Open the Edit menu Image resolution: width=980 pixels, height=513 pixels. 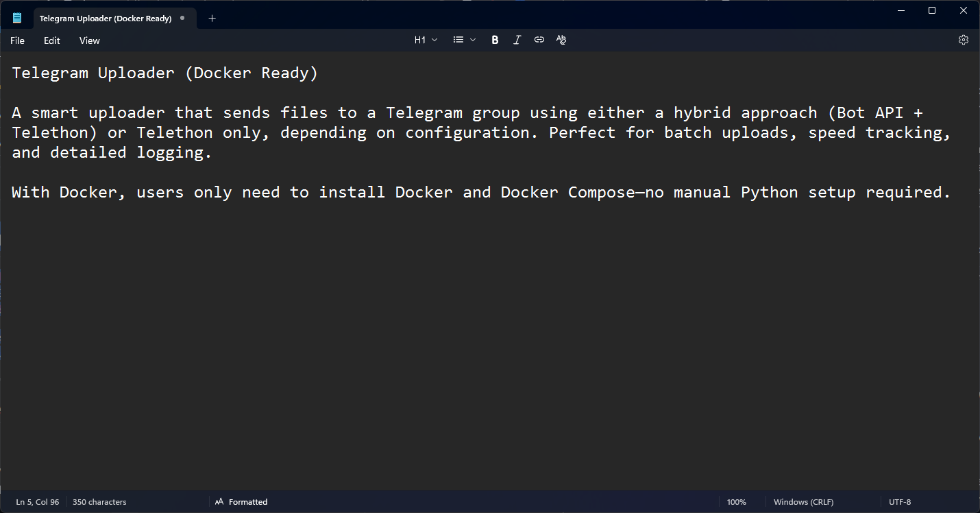coord(52,40)
